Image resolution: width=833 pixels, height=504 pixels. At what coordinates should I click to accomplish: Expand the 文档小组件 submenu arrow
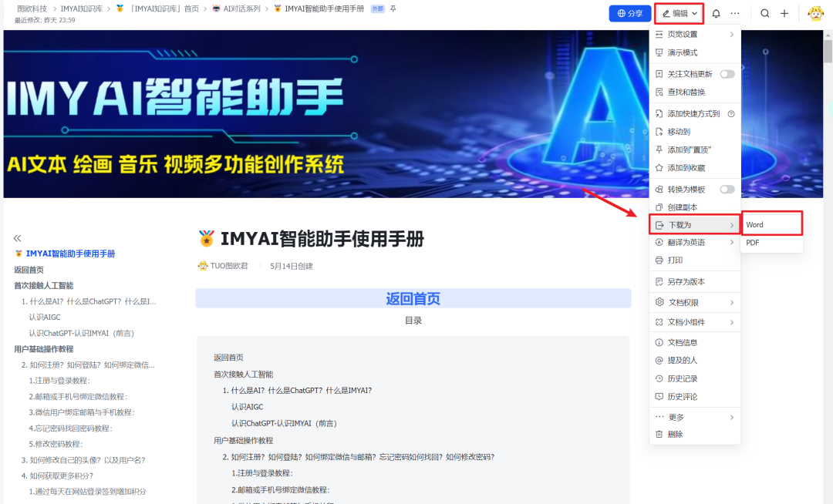point(731,322)
